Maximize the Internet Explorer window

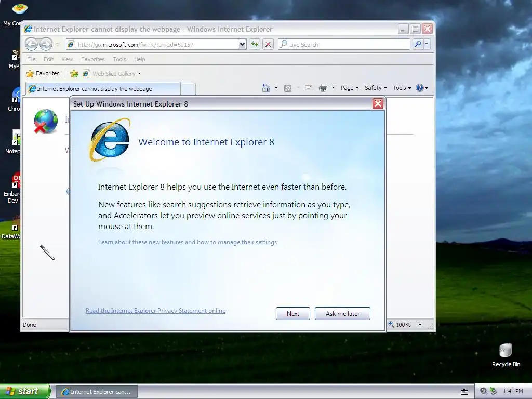point(415,29)
